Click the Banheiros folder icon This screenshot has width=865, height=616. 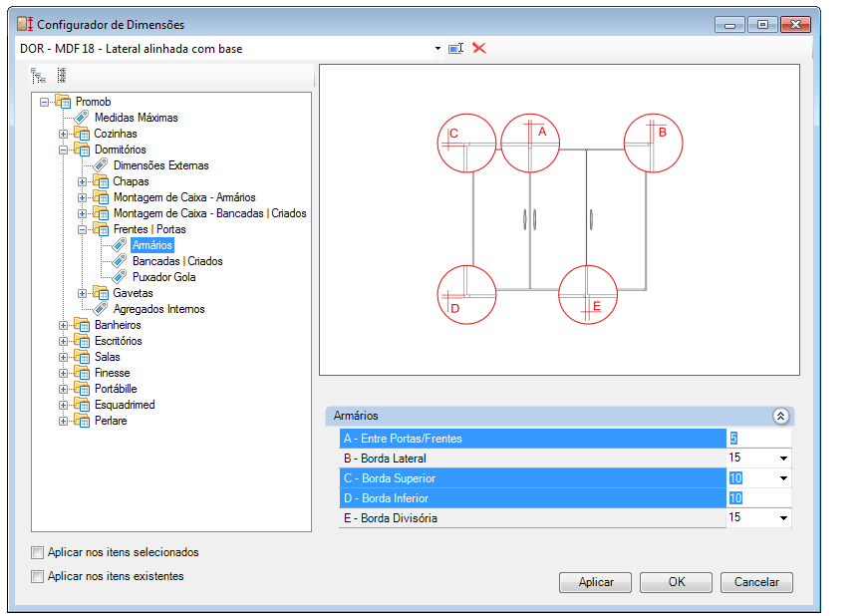click(82, 325)
